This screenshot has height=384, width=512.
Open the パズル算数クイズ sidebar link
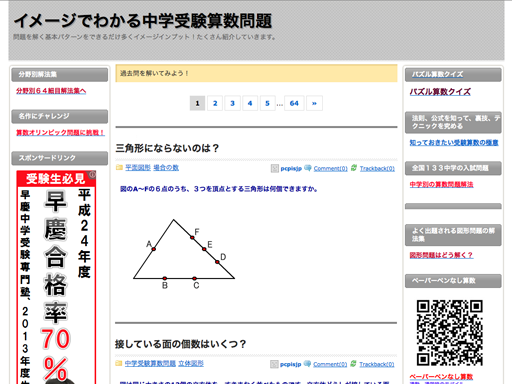pos(440,92)
